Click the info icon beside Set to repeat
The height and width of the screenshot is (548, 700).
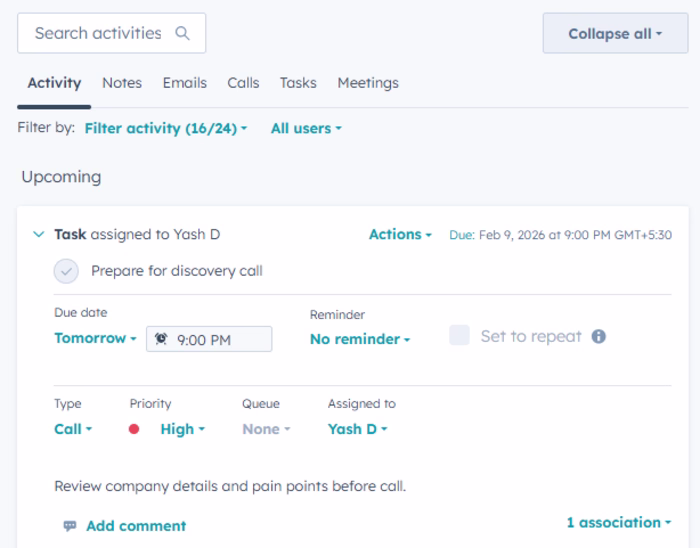[599, 336]
